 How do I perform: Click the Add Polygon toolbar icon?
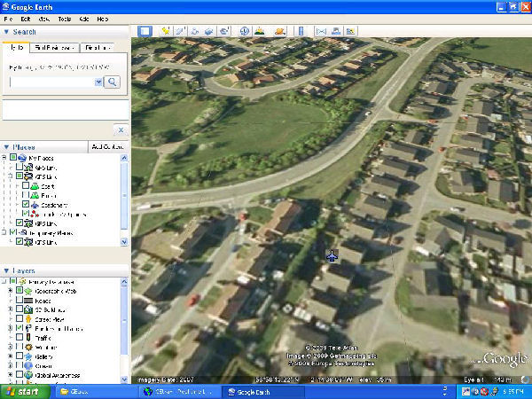click(180, 31)
